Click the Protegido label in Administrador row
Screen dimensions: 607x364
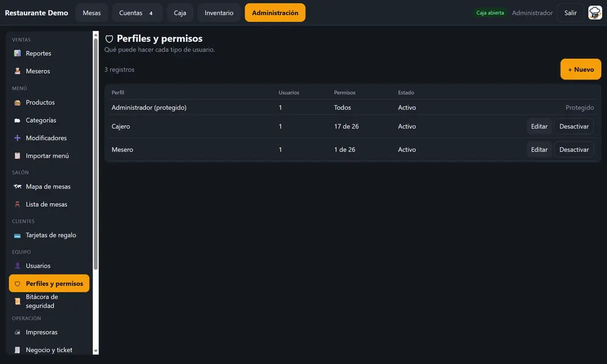pos(580,107)
